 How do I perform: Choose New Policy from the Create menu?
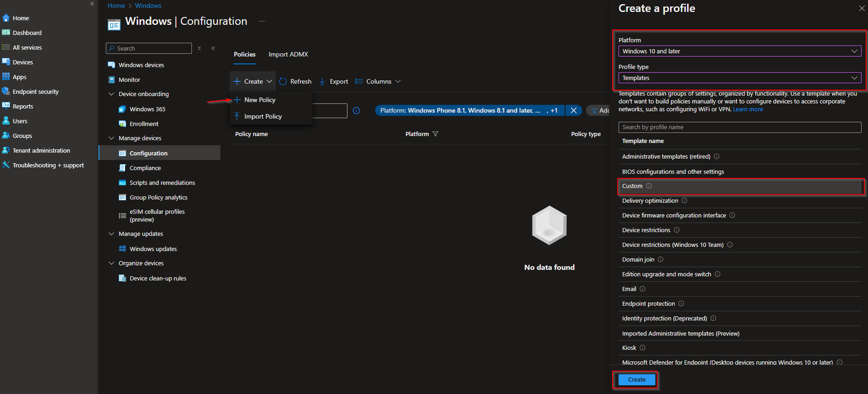(x=260, y=100)
